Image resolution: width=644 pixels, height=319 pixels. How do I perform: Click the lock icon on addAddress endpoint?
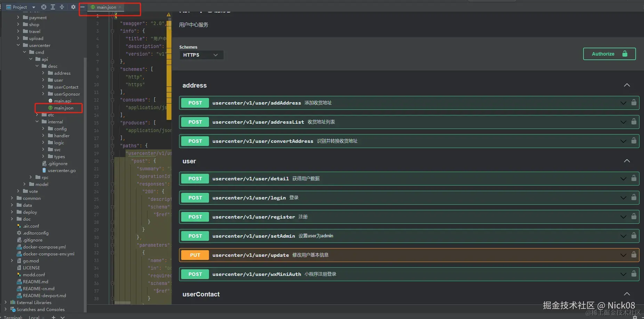[x=634, y=103]
